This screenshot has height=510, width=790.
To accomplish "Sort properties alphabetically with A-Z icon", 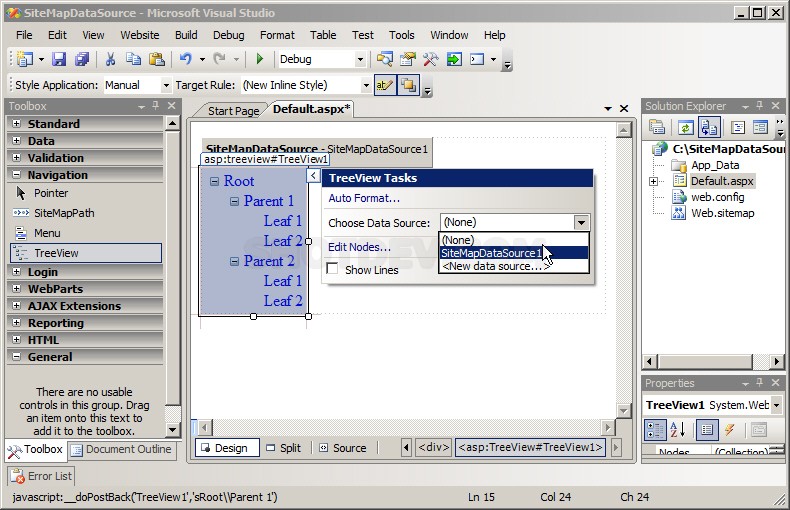I will click(x=678, y=430).
